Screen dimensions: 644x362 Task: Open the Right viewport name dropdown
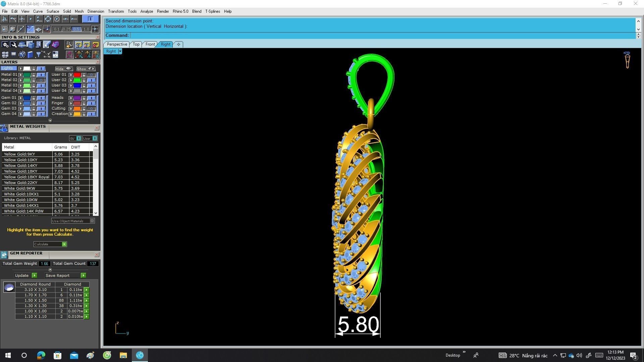(120, 51)
